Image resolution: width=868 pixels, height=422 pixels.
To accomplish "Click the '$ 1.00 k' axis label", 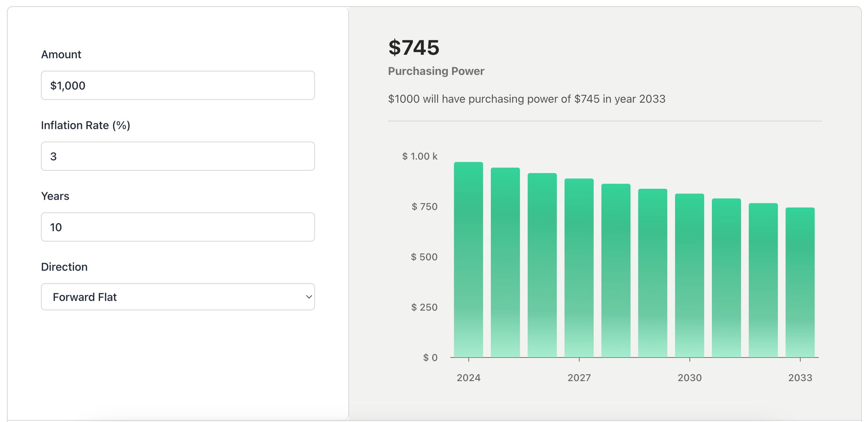I will [x=420, y=156].
